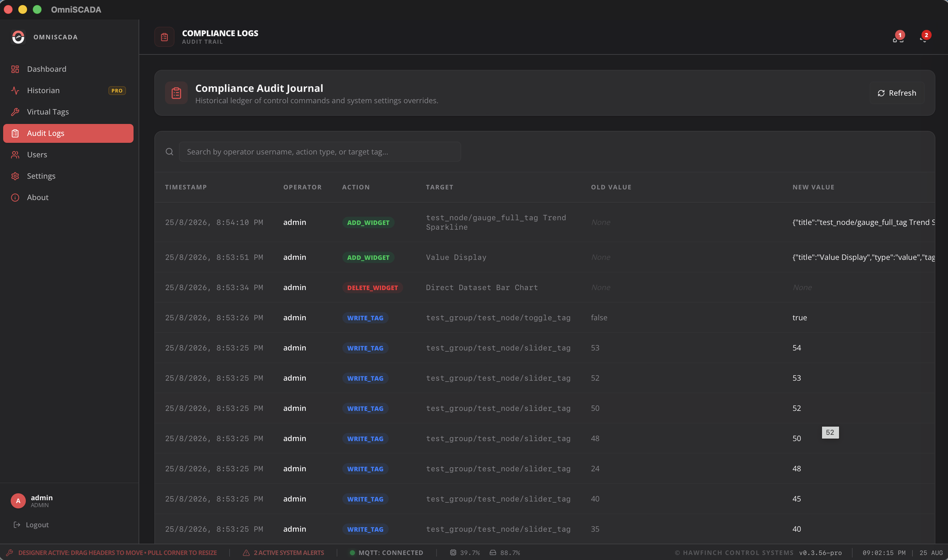948x560 pixels.
Task: Click the OmniSCADA logo icon
Action: [18, 37]
